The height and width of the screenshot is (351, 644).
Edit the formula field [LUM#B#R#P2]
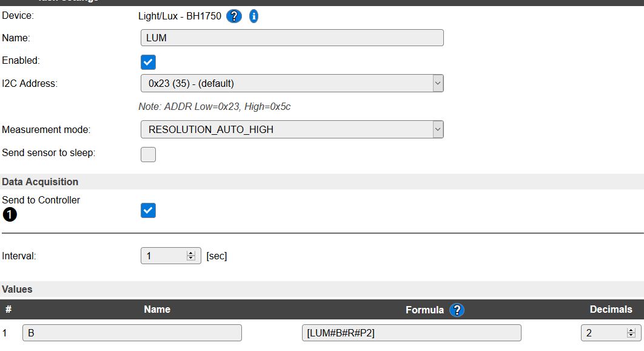[412, 333]
